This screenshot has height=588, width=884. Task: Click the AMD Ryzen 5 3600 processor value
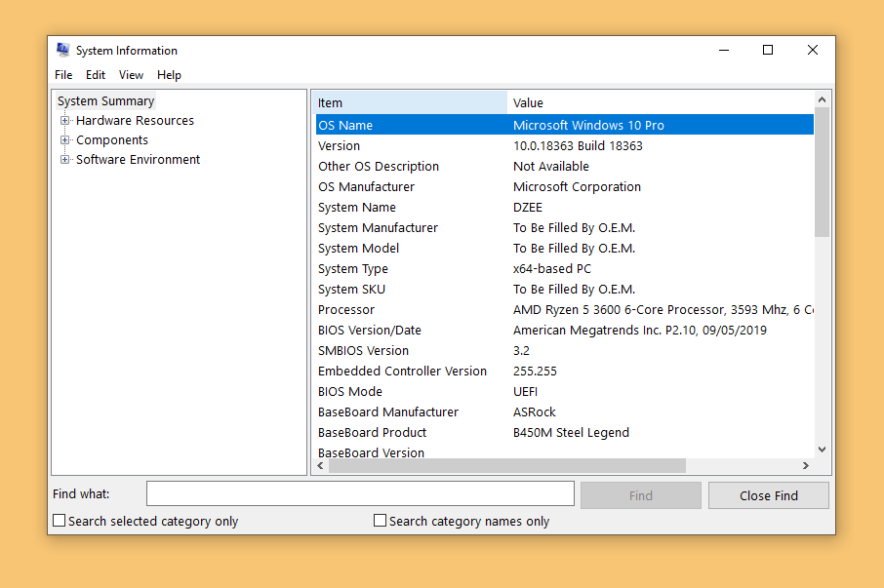click(663, 310)
